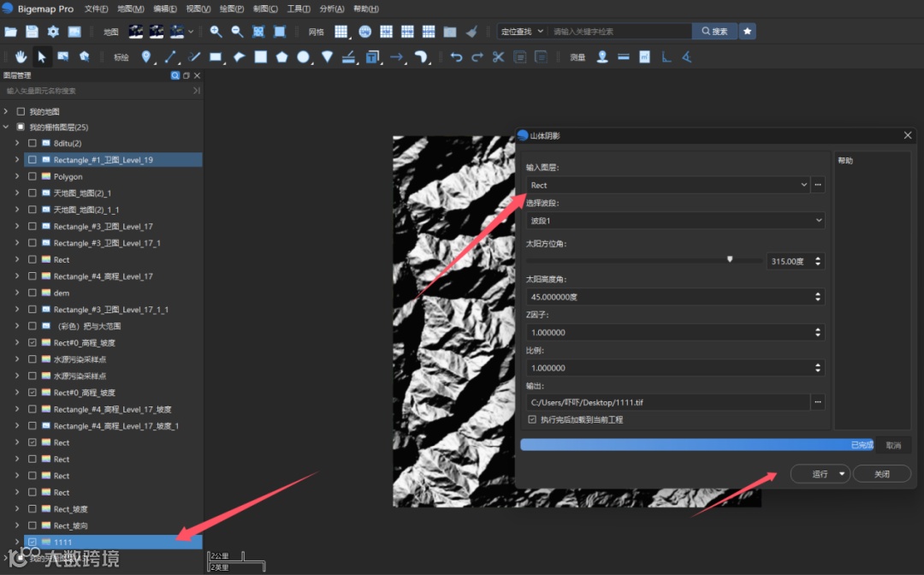Browse input layer with ... button

point(817,185)
